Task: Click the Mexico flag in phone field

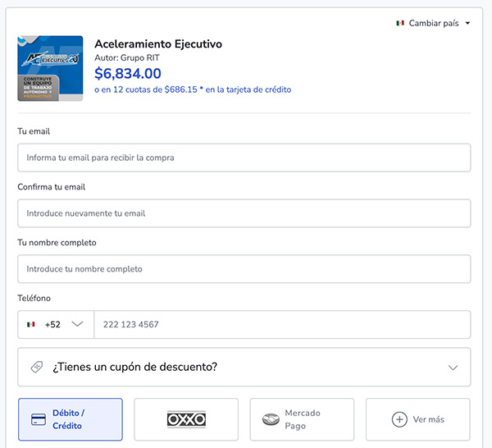Action: click(x=31, y=324)
